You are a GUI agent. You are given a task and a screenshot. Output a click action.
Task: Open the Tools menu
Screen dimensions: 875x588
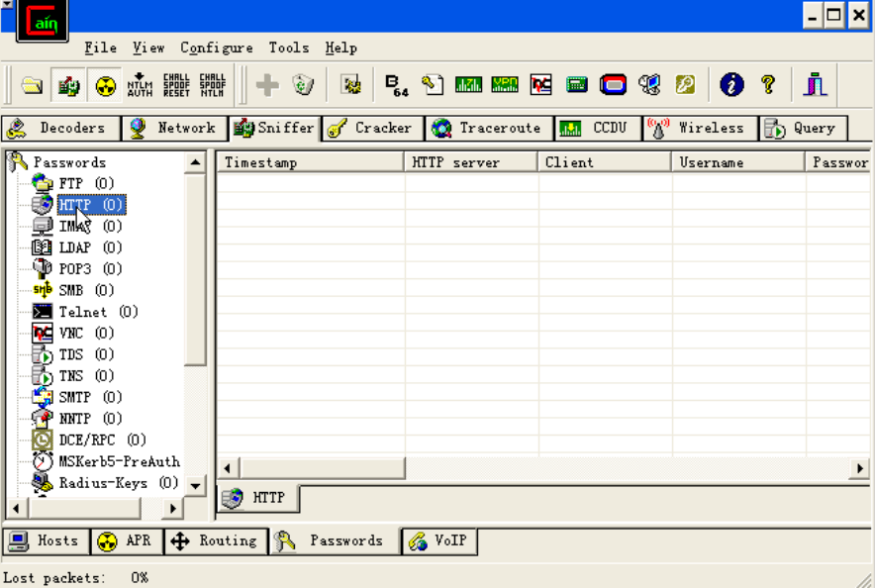point(288,48)
